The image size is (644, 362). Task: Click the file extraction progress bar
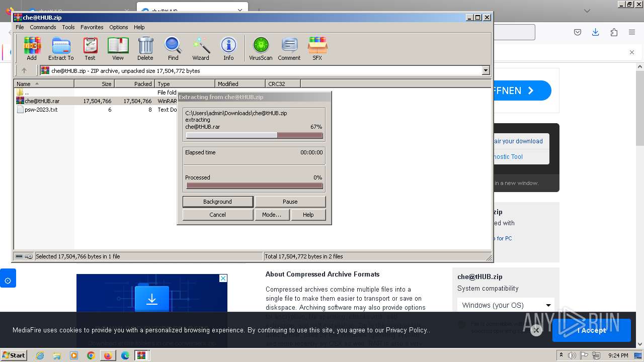[254, 135]
